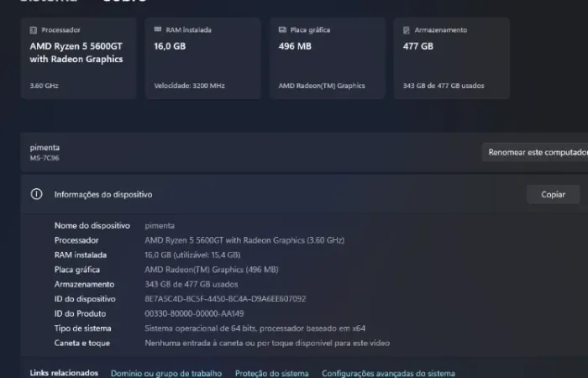
Task: Click the ID do Produto label
Action: [81, 313]
